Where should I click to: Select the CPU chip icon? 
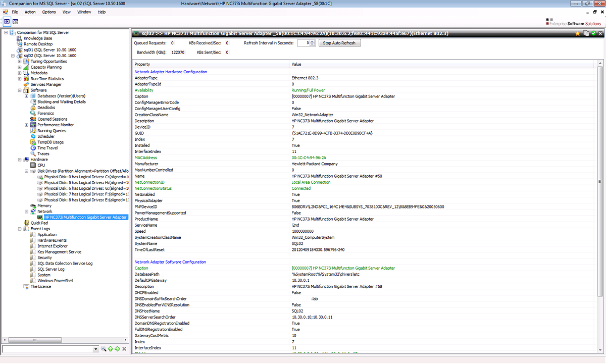pyautogui.click(x=33, y=165)
